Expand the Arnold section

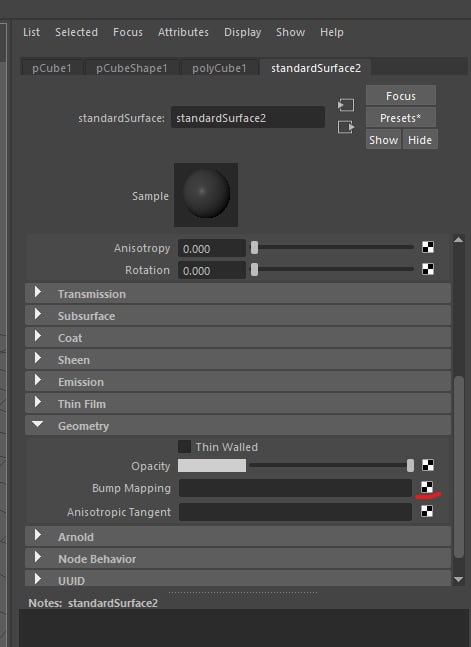(x=238, y=536)
